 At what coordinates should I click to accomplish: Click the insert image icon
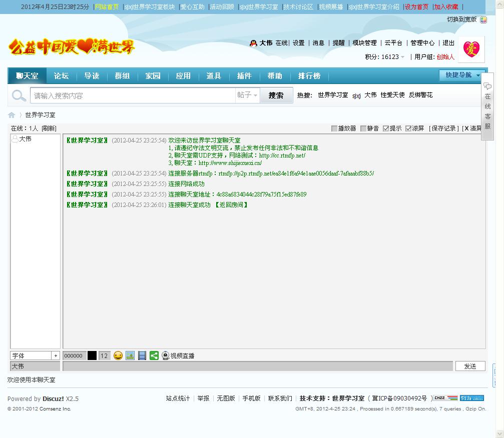point(130,355)
